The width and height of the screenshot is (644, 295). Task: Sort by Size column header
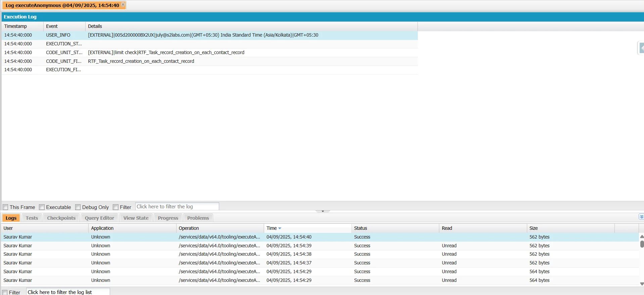coord(571,228)
